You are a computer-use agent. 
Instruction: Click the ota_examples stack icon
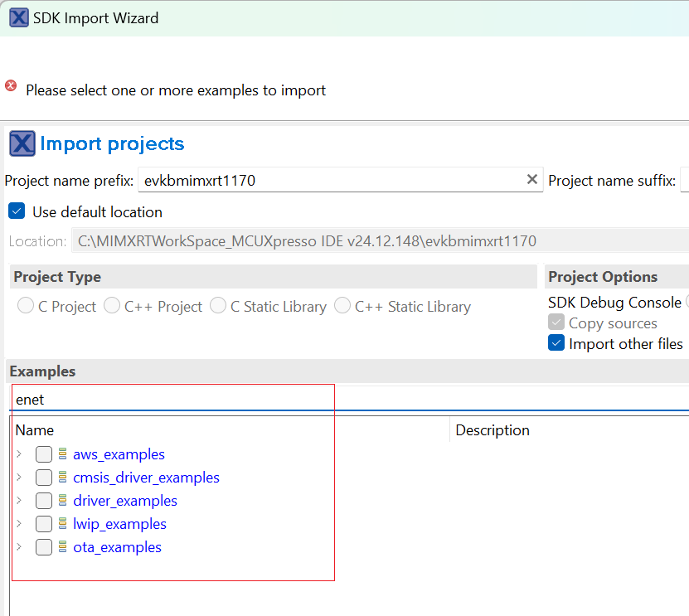62,547
